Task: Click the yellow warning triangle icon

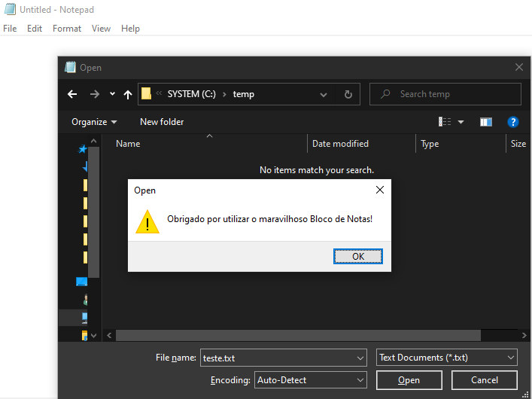Action: point(147,222)
